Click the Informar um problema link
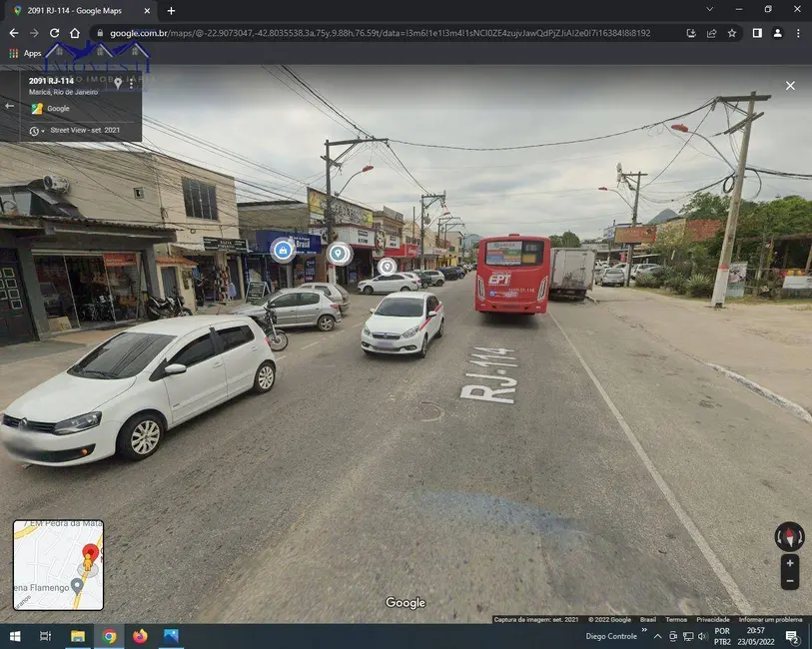 point(771,619)
